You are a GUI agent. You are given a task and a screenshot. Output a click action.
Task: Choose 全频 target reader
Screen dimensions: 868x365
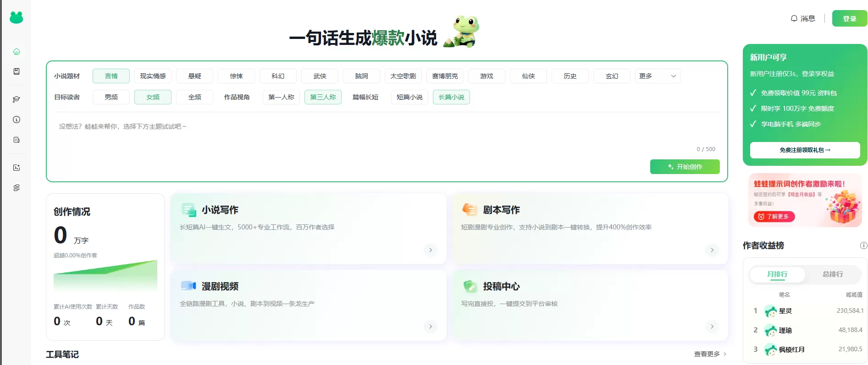(194, 97)
